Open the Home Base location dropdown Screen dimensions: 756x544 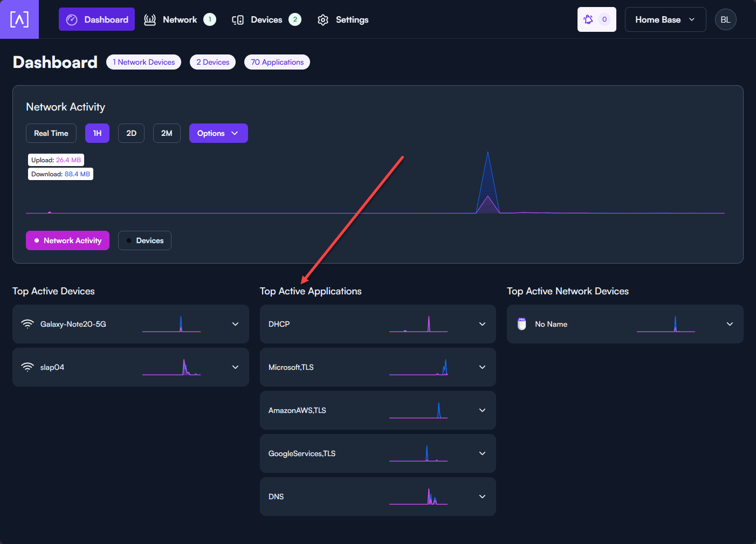665,19
